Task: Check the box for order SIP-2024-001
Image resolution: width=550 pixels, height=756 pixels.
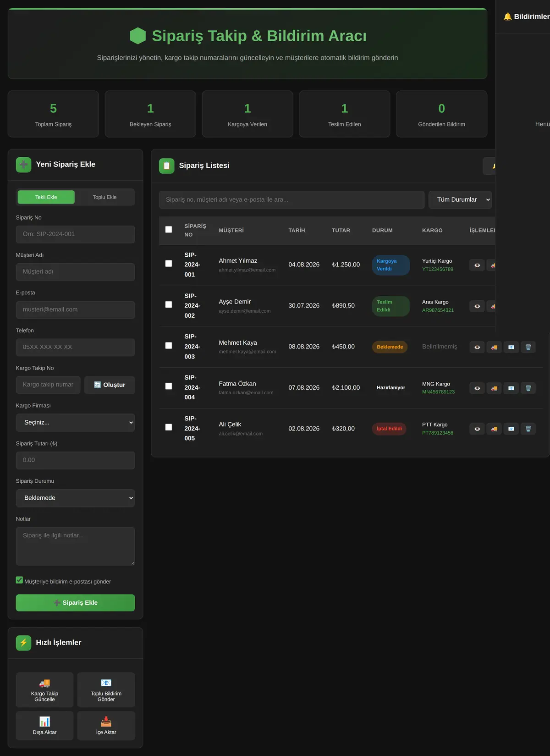Action: (169, 264)
